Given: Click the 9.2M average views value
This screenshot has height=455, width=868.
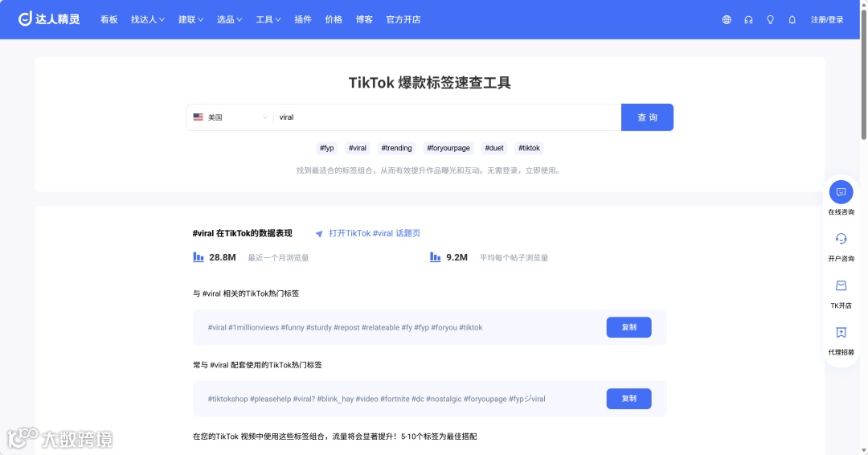Looking at the screenshot, I should 457,257.
